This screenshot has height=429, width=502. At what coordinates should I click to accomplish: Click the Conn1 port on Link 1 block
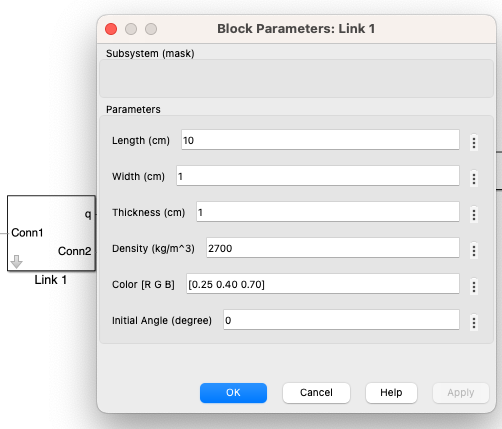pos(27,232)
